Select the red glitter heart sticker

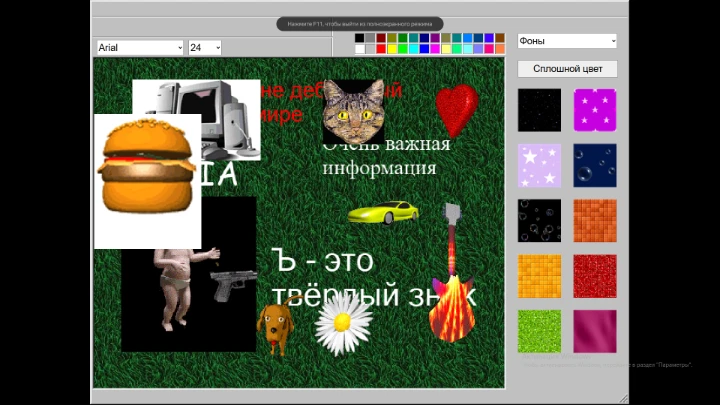457,110
